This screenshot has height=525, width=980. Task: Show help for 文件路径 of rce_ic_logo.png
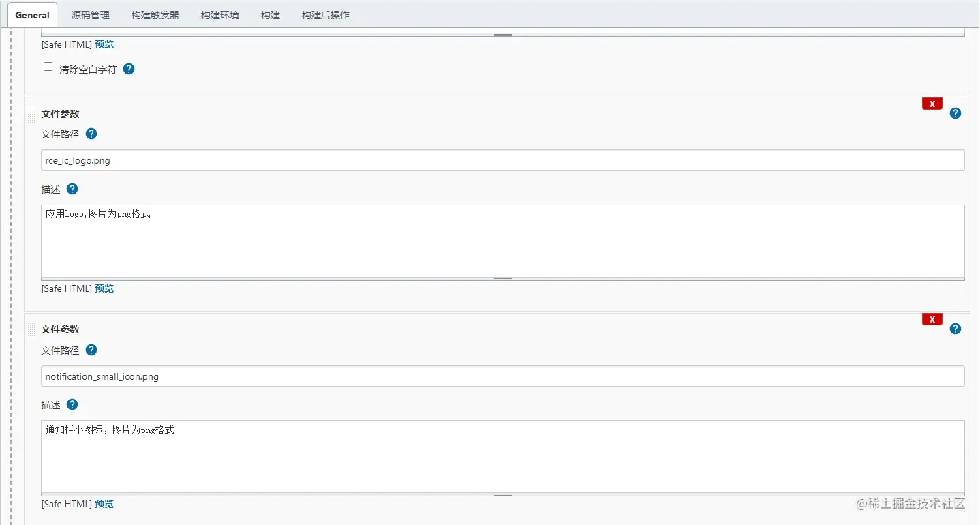pyautogui.click(x=91, y=134)
